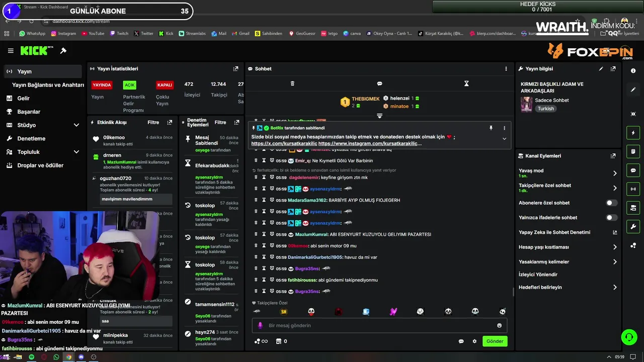Click the green headset support button
Viewport: 644px width, 362px height.
pos(629,337)
